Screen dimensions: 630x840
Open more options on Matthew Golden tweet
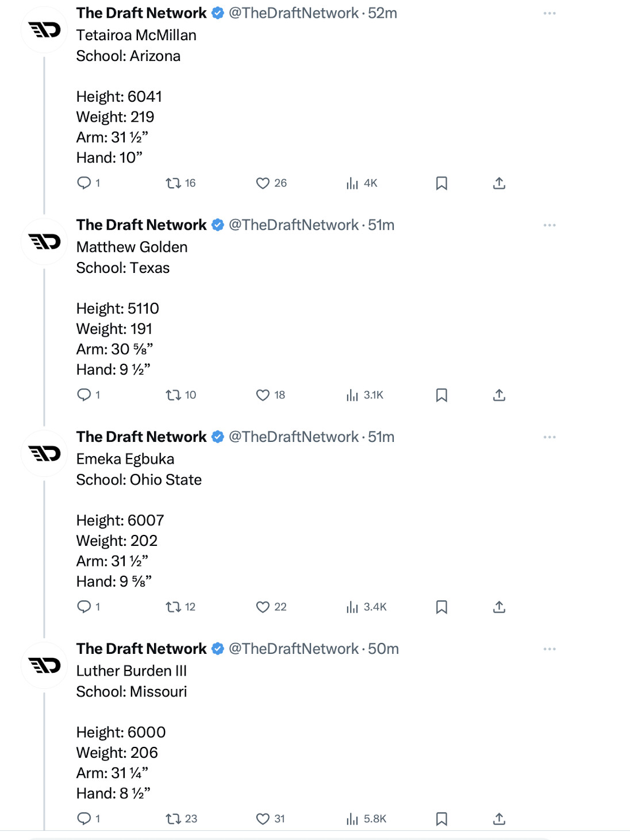click(550, 225)
